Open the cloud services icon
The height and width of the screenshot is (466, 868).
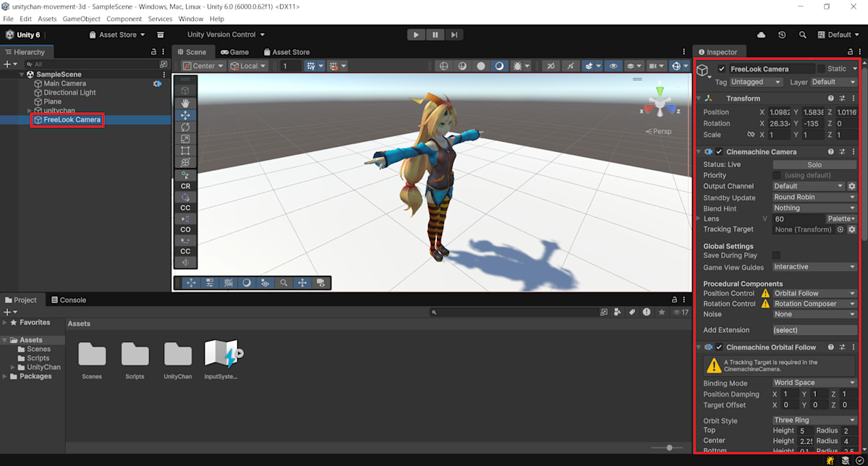click(x=761, y=35)
